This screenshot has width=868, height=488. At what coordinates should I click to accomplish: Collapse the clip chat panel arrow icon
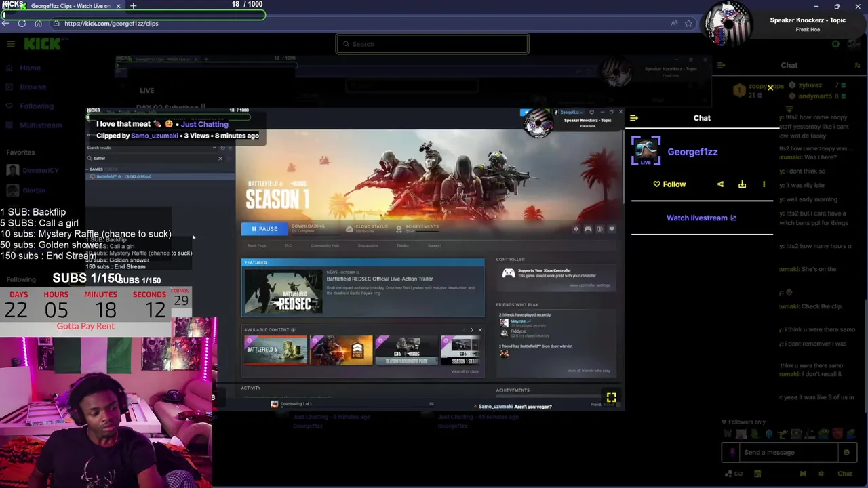click(x=634, y=118)
